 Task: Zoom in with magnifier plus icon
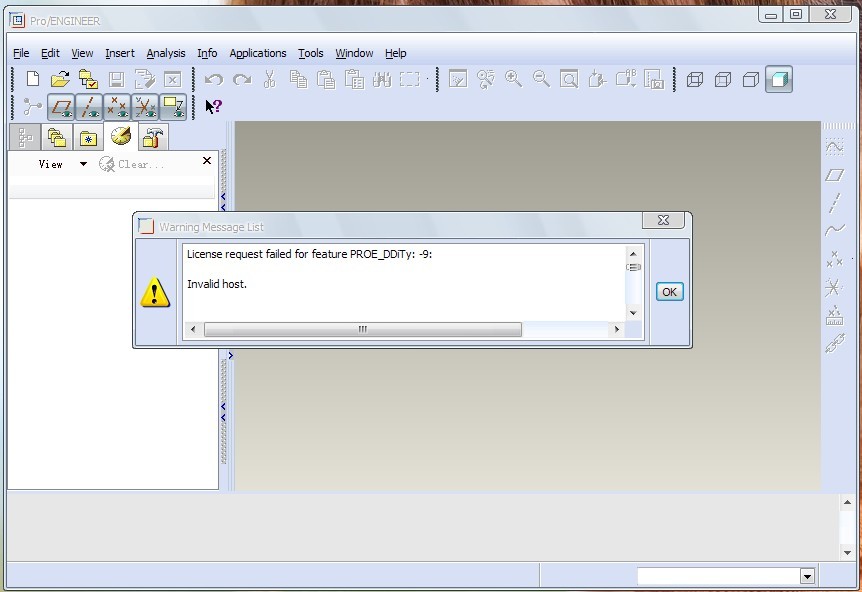click(513, 79)
